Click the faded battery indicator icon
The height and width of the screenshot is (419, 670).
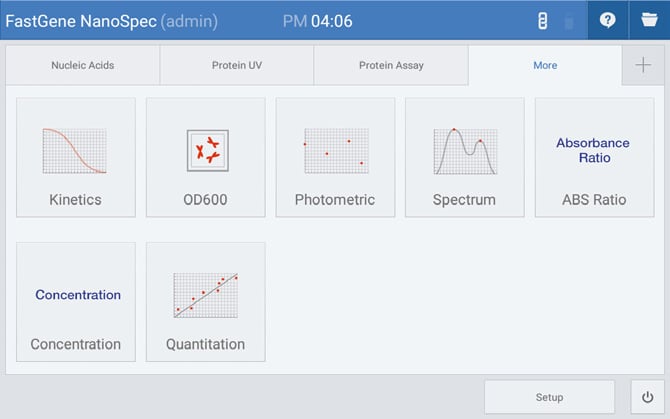tap(569, 20)
